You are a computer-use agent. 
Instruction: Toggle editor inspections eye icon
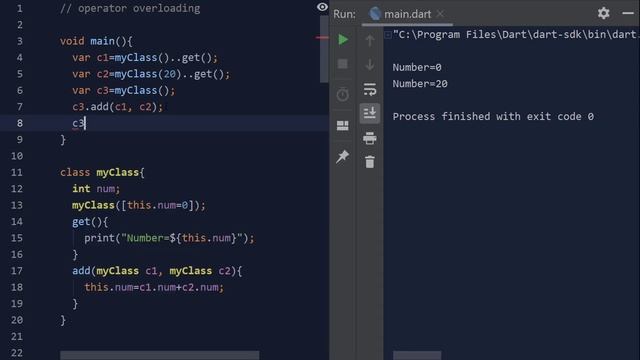coord(322,7)
